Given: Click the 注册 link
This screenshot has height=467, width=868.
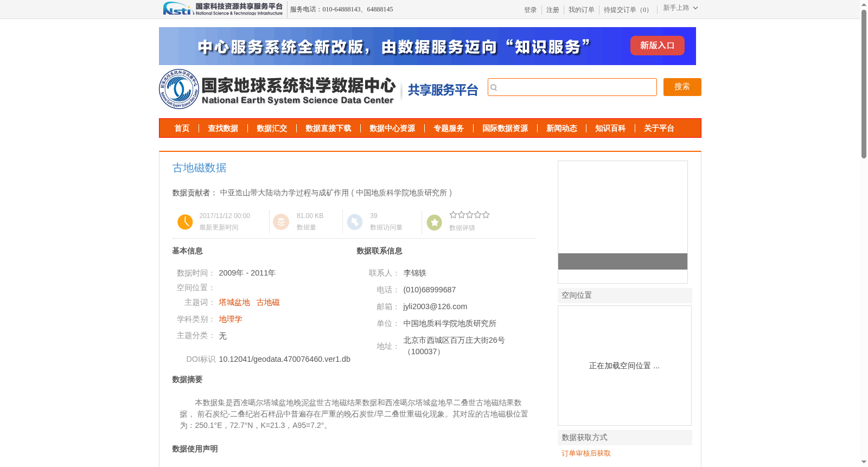Looking at the screenshot, I should (553, 10).
